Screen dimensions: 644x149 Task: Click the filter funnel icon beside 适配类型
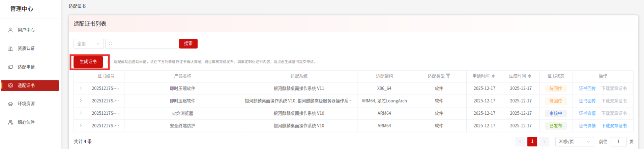[x=448, y=76]
